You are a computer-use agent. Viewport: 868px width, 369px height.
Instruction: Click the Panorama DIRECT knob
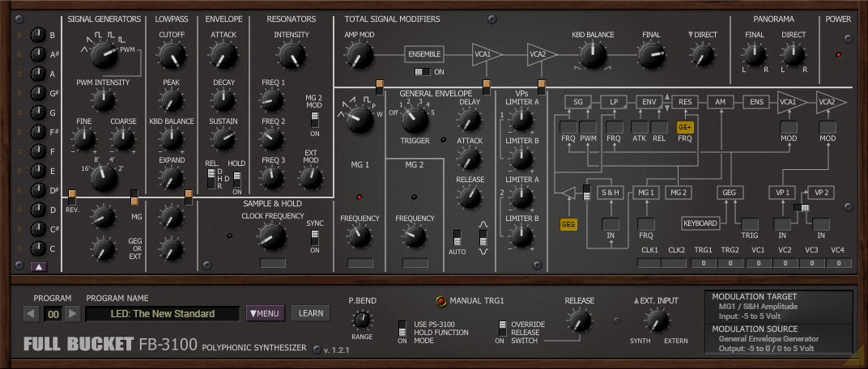[794, 55]
